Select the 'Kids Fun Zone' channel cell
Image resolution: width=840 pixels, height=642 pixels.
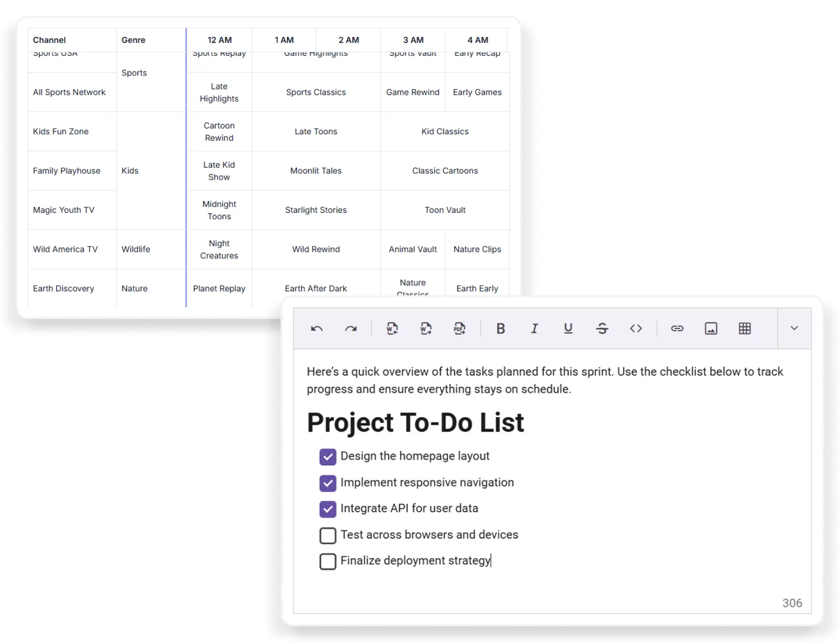[x=72, y=131]
